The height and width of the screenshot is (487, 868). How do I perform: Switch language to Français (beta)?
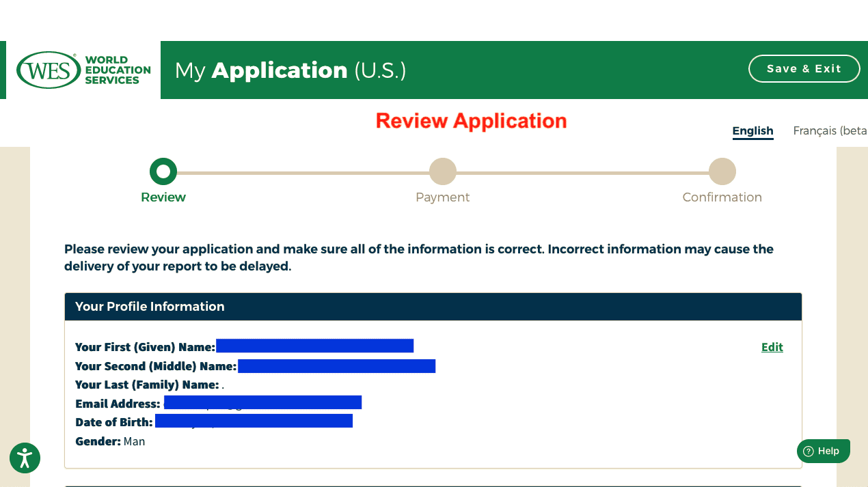[x=830, y=130]
